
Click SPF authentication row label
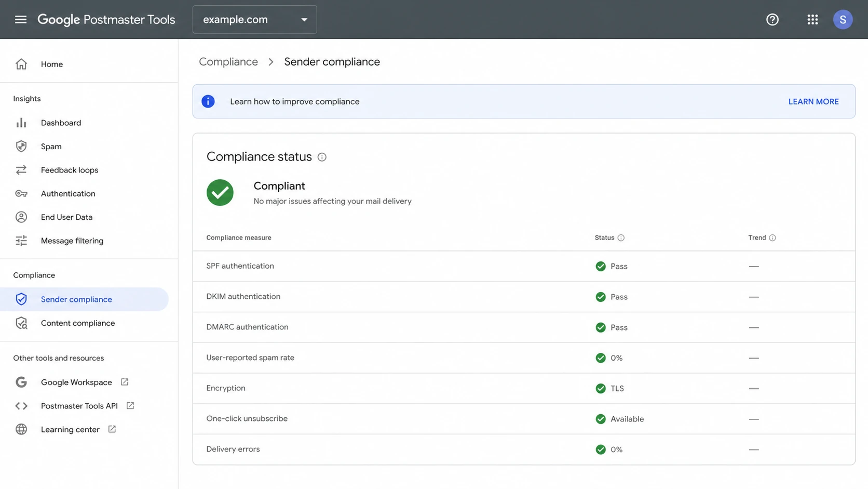click(240, 266)
